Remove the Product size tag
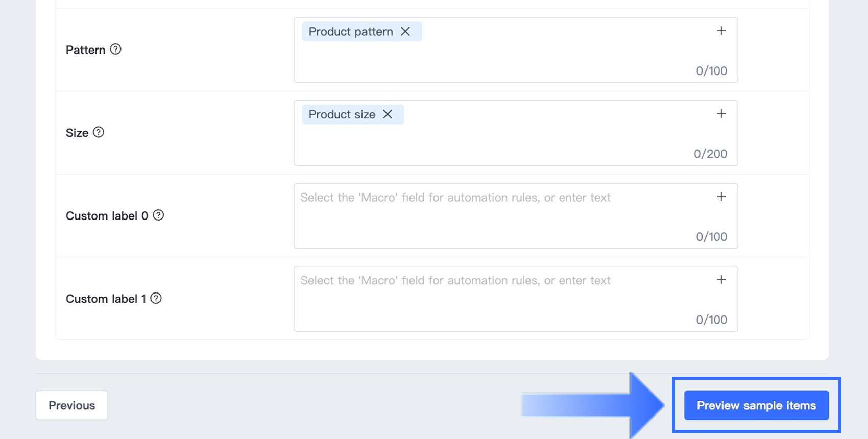This screenshot has width=868, height=439. click(x=388, y=114)
